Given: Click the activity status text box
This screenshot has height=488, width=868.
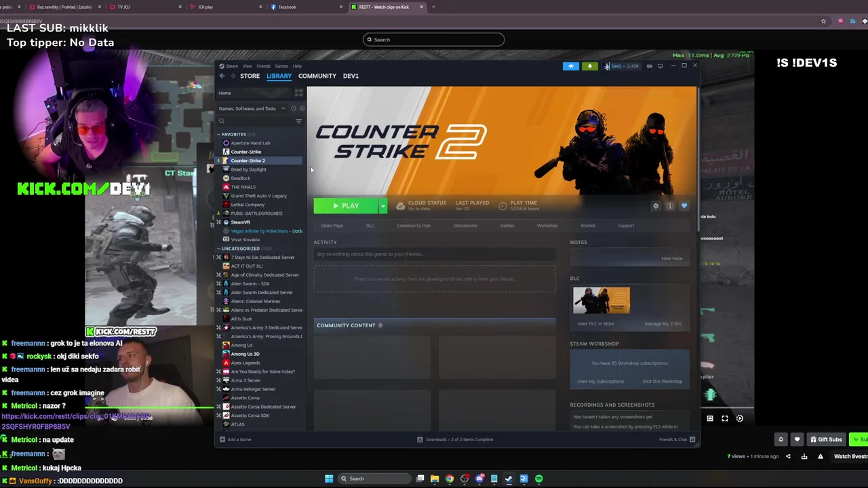Looking at the screenshot, I should point(435,254).
